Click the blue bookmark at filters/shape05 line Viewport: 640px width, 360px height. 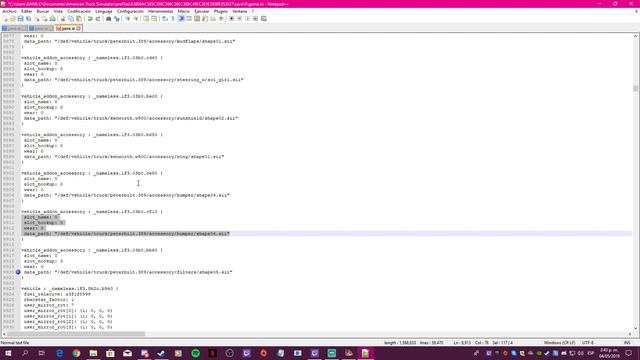[18, 272]
